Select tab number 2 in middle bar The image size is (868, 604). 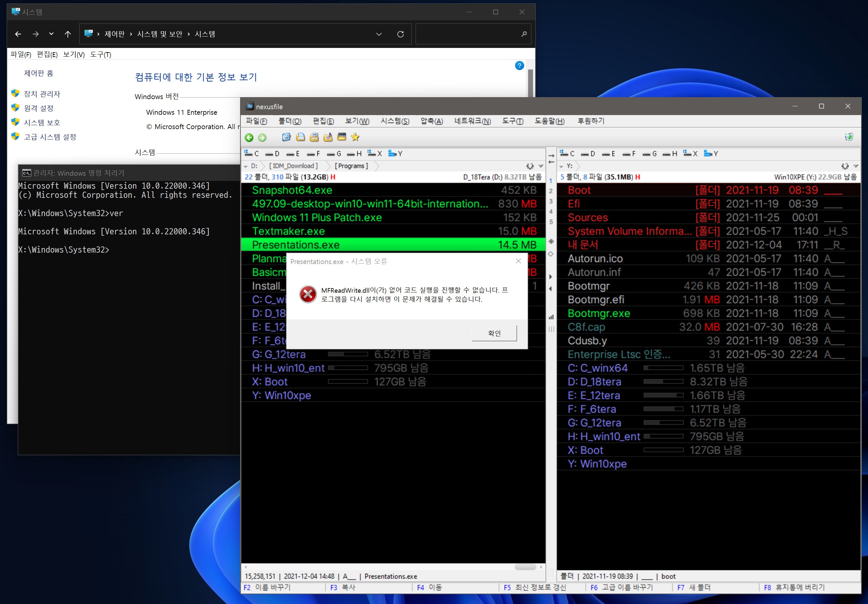551,191
